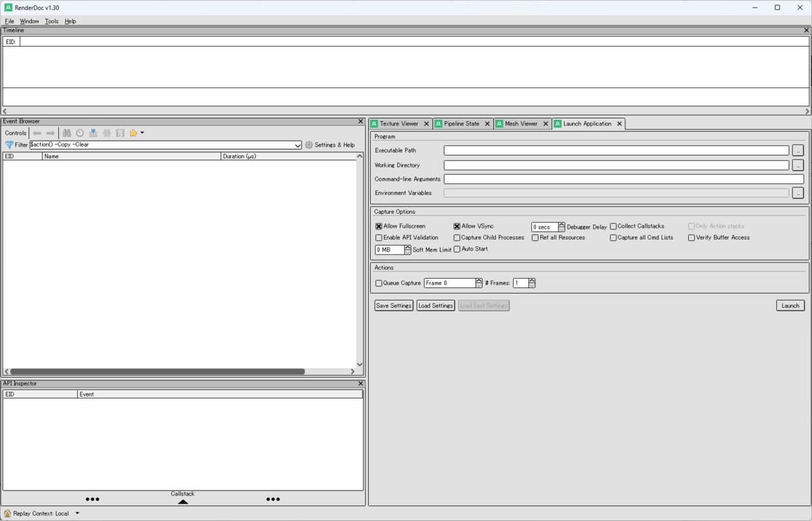Click the RenderDoc logo in title bar
812x521 pixels.
[8, 7]
